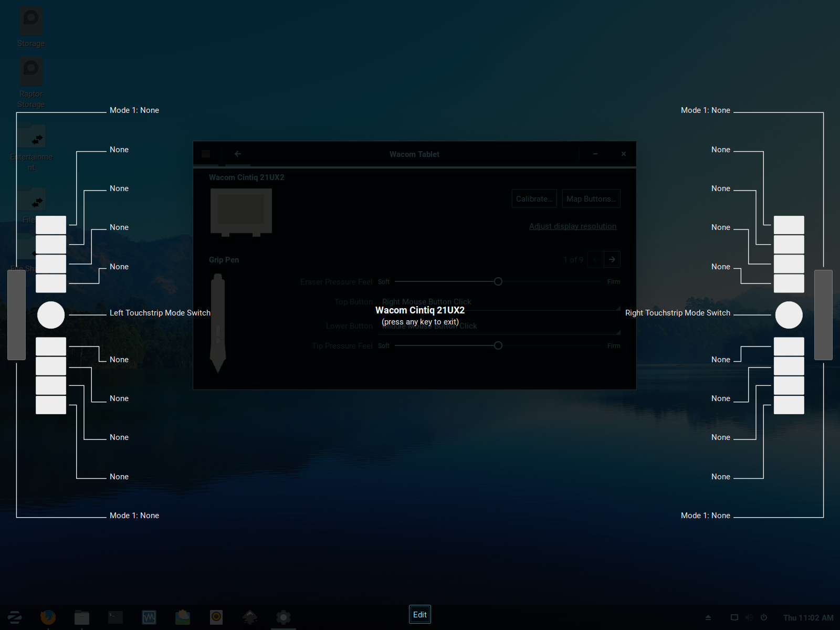Viewport: 840px width, 630px height.
Task: Adjust the Tip Pressure Feel slider
Action: [x=498, y=345]
